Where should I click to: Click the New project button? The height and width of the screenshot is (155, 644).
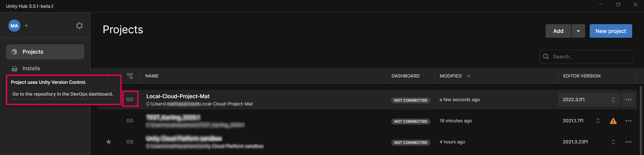tap(611, 31)
